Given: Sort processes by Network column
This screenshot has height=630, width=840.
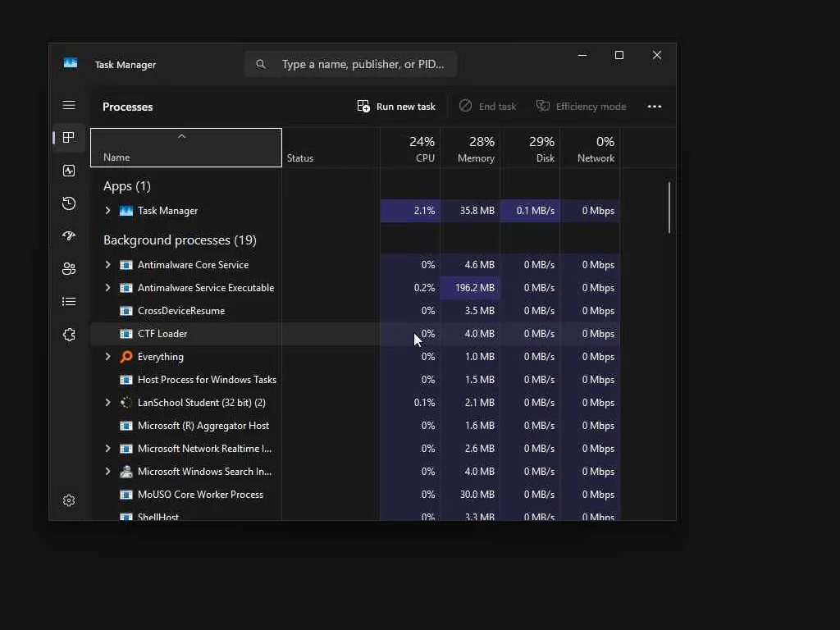Looking at the screenshot, I should (590, 148).
